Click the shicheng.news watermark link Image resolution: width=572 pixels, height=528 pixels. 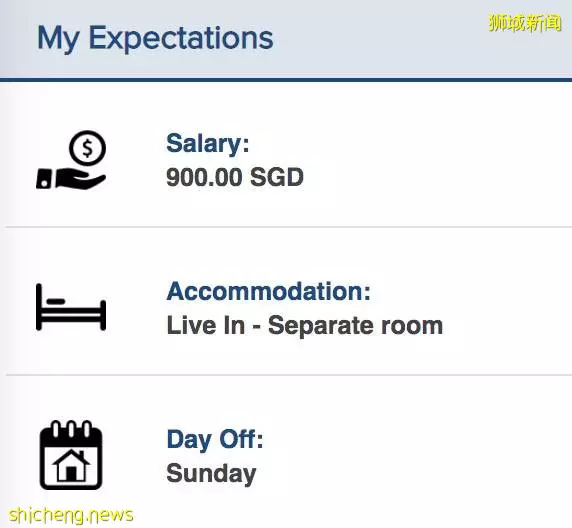pyautogui.click(x=71, y=515)
